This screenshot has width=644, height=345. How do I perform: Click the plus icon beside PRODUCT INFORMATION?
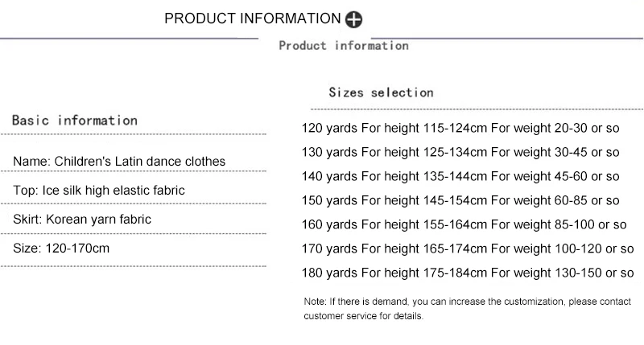[x=353, y=19]
